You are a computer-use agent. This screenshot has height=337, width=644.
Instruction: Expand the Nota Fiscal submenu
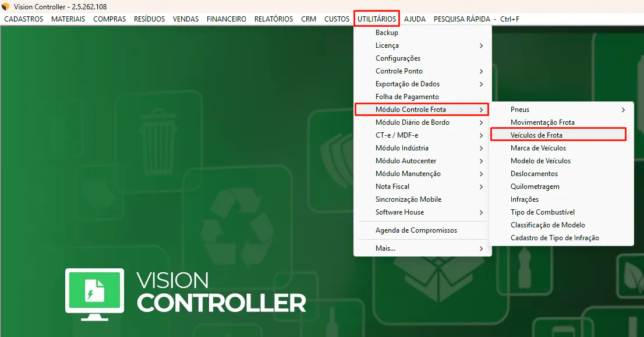(x=423, y=186)
